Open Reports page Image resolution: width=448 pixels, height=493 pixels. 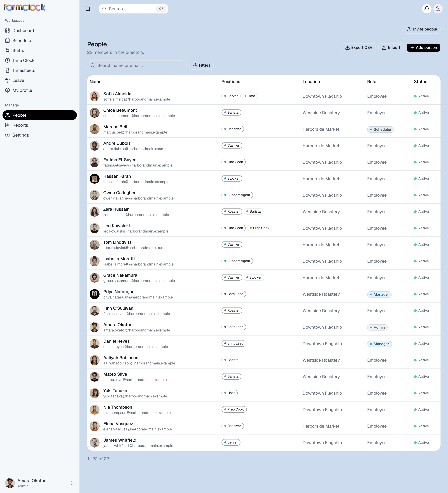(40, 125)
